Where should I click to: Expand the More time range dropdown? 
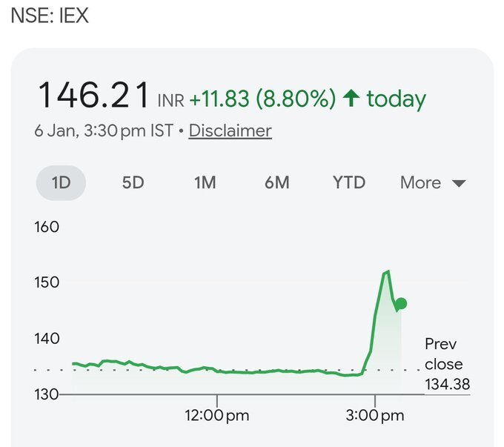(432, 183)
